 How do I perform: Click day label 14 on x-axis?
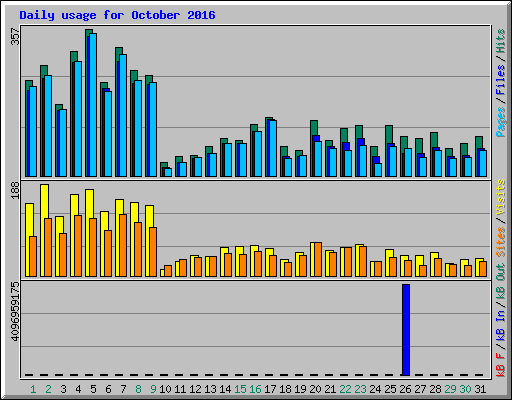tap(225, 389)
